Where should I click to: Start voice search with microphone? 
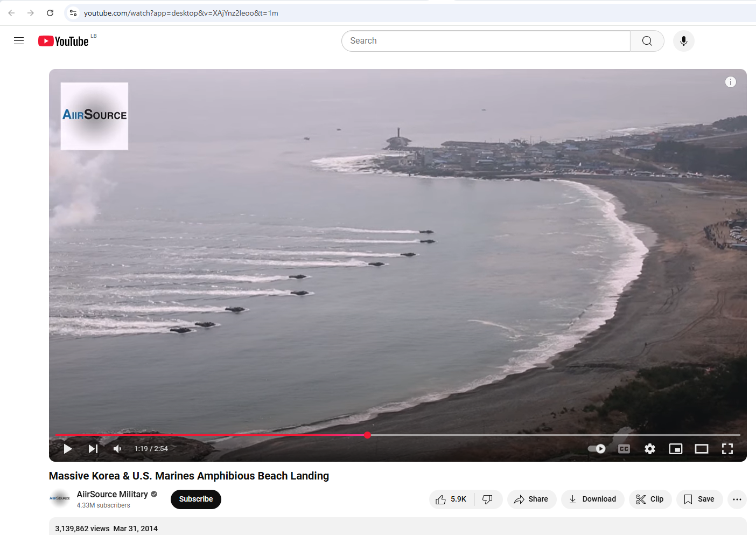684,41
